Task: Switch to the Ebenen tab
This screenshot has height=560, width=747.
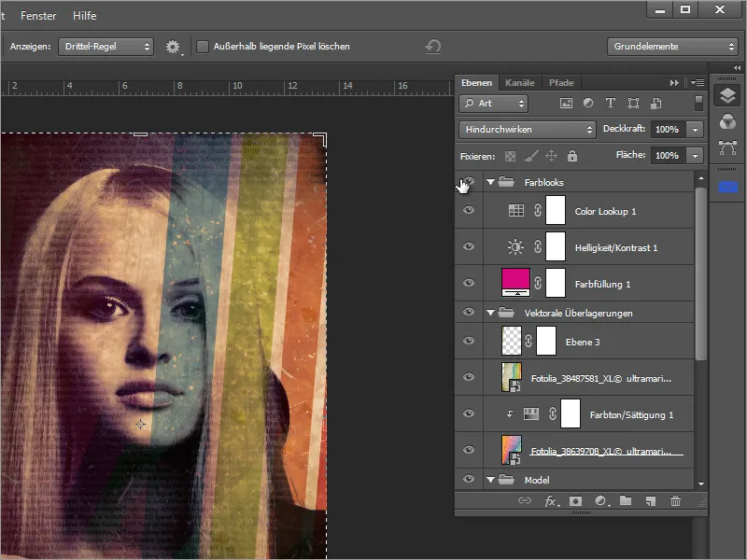Action: [x=476, y=83]
